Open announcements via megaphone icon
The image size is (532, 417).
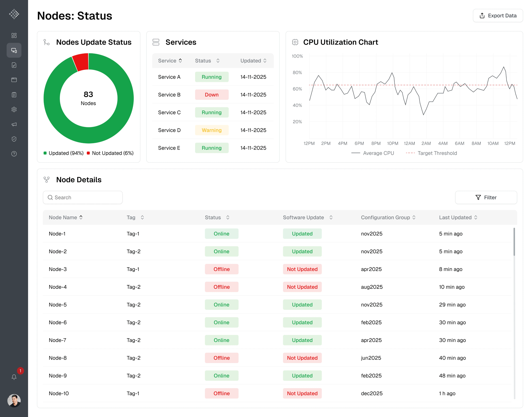(x=14, y=124)
